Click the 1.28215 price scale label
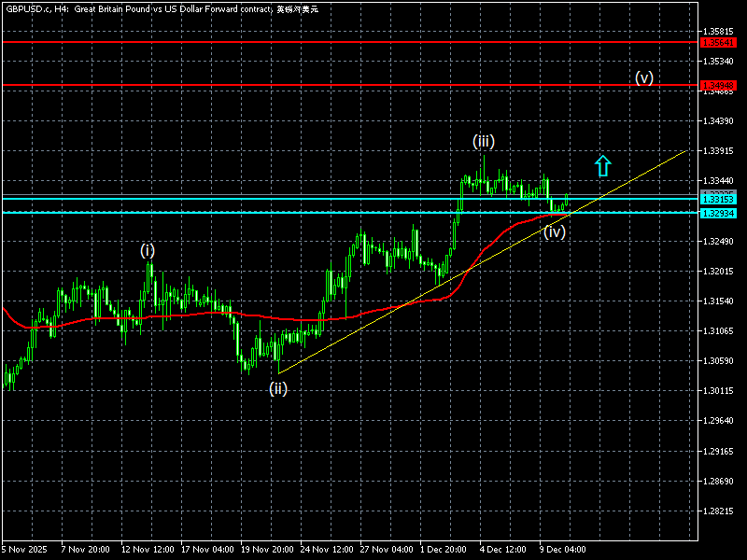This screenshot has width=747, height=560. tap(718, 511)
